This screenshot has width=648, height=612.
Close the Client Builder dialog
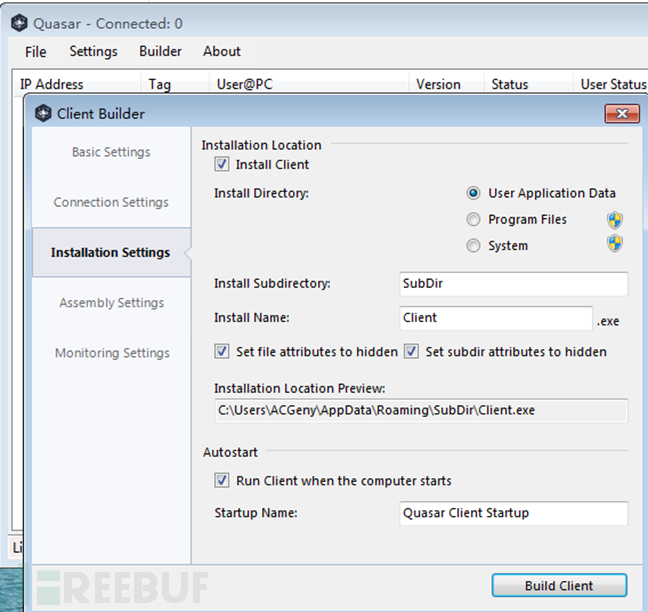(x=622, y=114)
